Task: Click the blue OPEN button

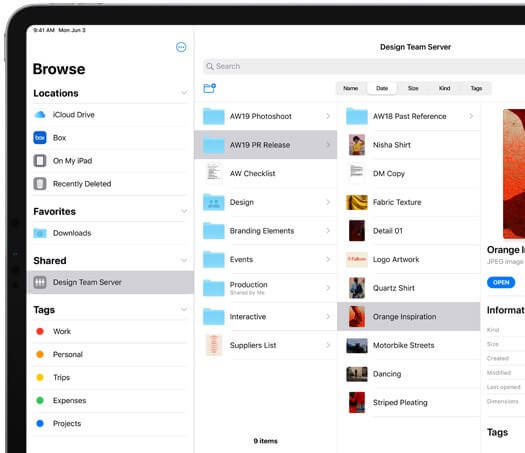Action: [501, 283]
